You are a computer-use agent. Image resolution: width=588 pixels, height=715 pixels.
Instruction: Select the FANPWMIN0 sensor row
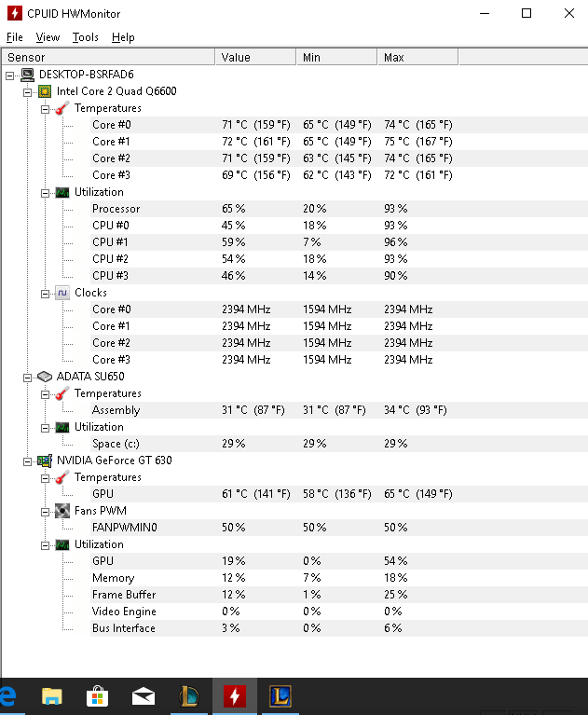coord(338,528)
